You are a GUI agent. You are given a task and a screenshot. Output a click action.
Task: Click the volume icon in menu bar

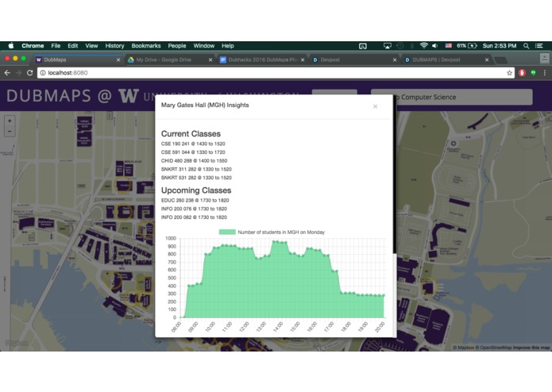pos(435,46)
